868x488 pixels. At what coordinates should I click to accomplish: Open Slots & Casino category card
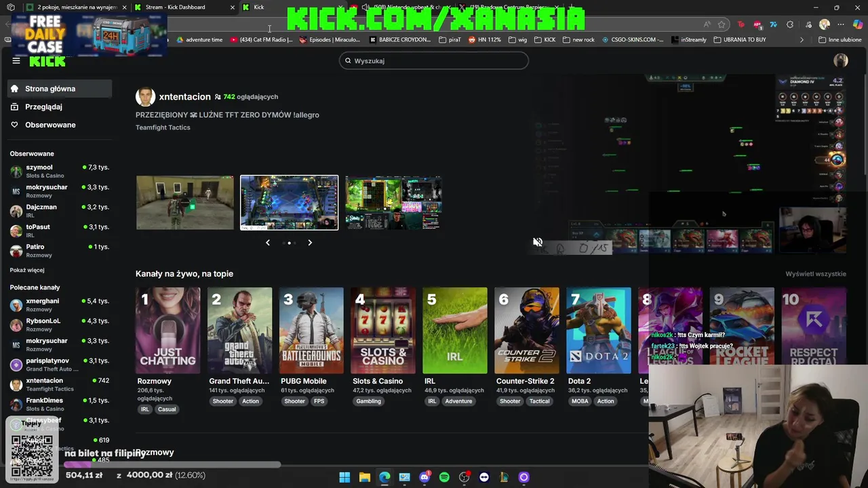tap(383, 331)
